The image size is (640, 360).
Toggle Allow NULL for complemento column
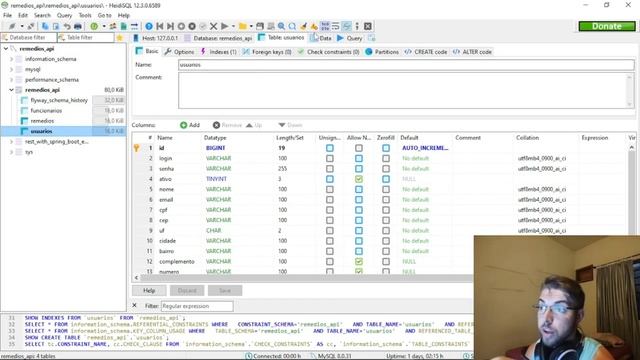pos(359,261)
